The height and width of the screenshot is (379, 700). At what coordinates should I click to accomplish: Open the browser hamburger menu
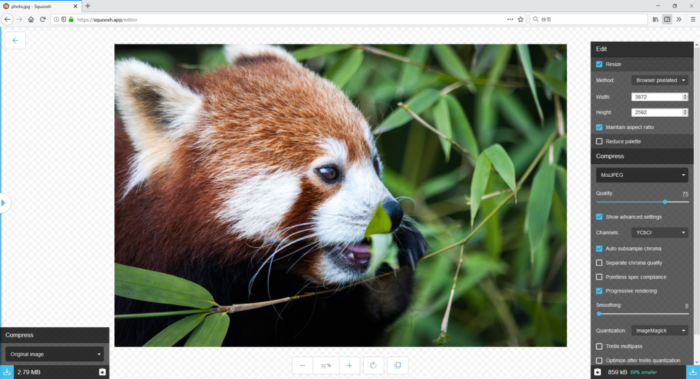point(693,20)
